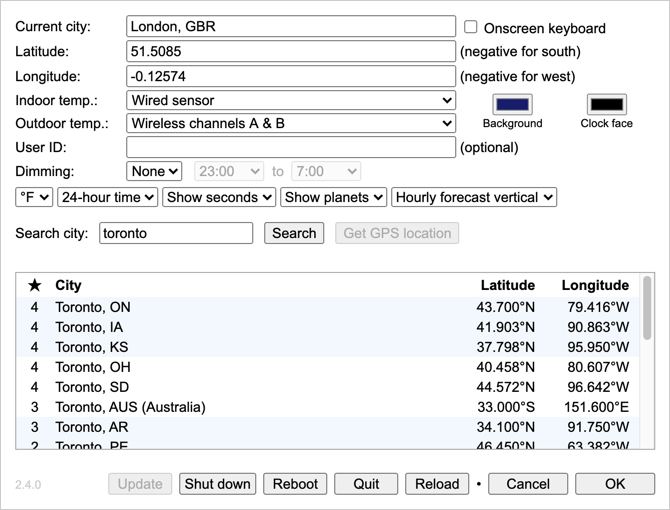Confirm settings with the OK button
Screen dimensions: 670x510
click(x=615, y=484)
